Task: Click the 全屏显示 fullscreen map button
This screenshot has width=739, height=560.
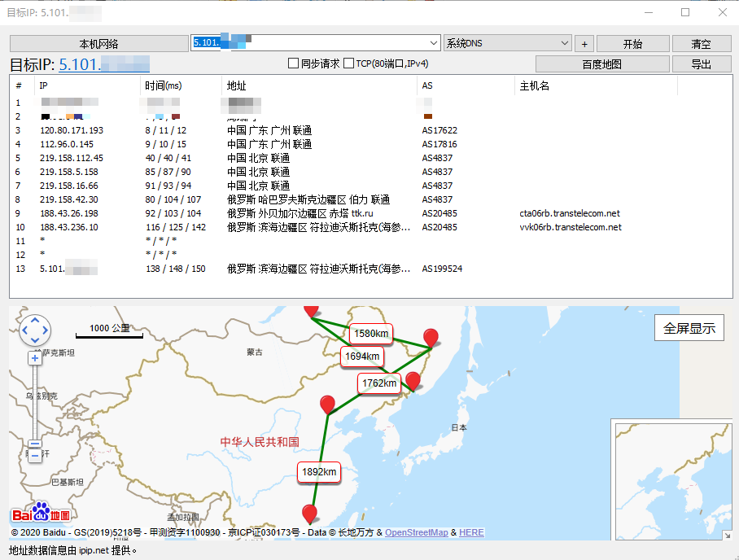Action: 689,328
